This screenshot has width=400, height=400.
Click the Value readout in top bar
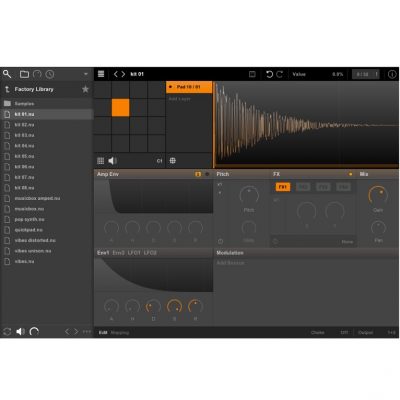click(x=299, y=74)
